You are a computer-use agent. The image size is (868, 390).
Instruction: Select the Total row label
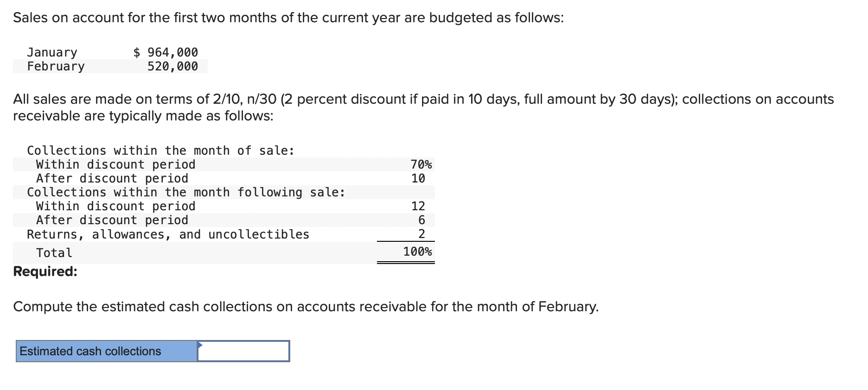tap(54, 252)
